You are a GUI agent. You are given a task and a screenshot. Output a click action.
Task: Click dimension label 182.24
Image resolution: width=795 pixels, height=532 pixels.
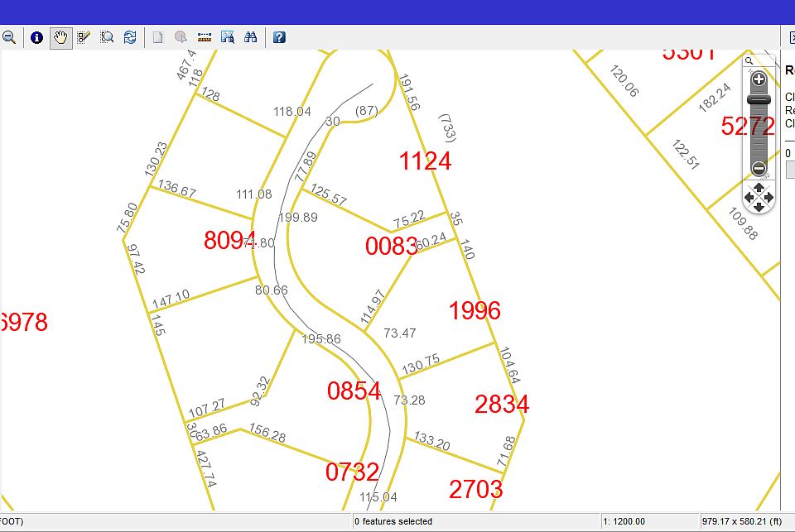tap(715, 98)
